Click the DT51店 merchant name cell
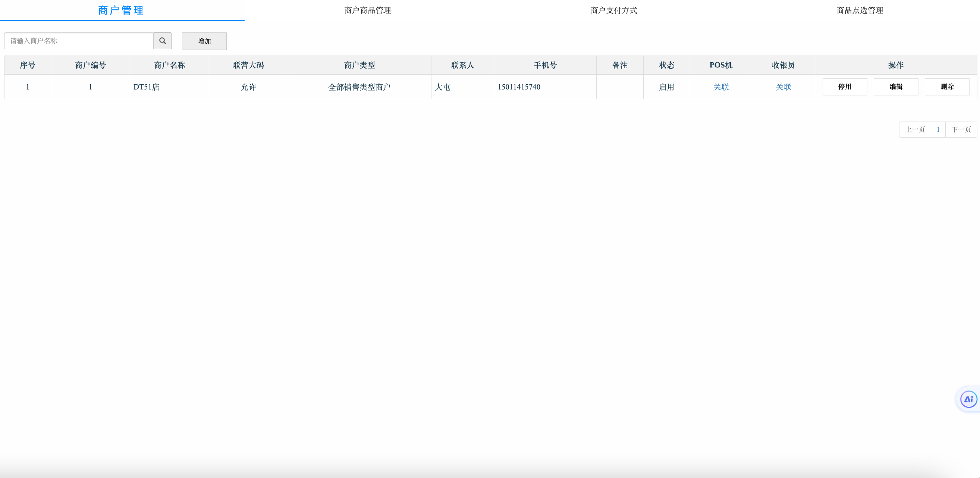This screenshot has width=980, height=478. (169, 87)
